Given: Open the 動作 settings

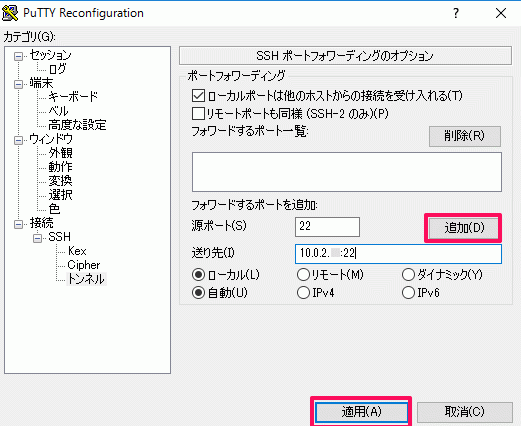Looking at the screenshot, I should (x=60, y=167).
